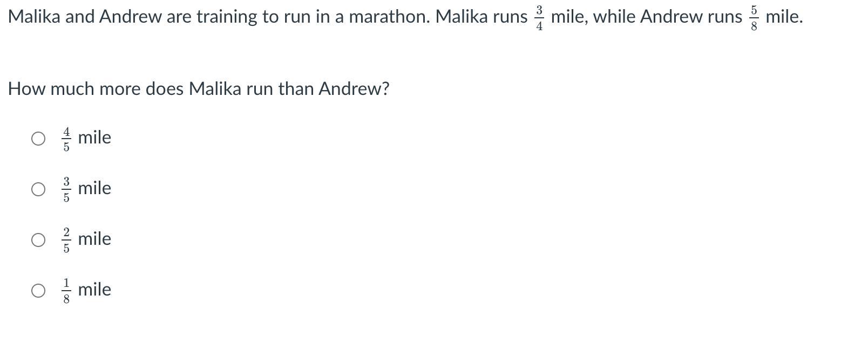This screenshot has height=357, width=868.
Task: Click the 5/8 fraction in problem statement
Action: tap(754, 18)
